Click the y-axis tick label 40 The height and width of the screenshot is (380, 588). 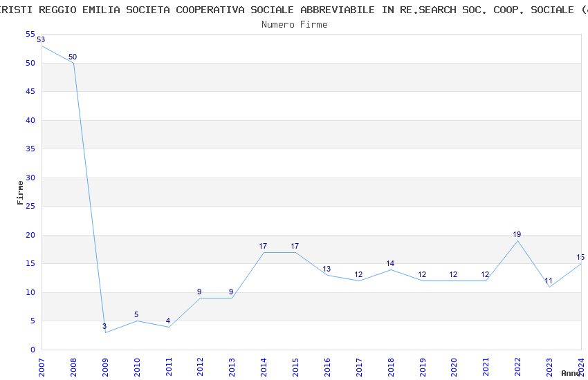(30, 120)
